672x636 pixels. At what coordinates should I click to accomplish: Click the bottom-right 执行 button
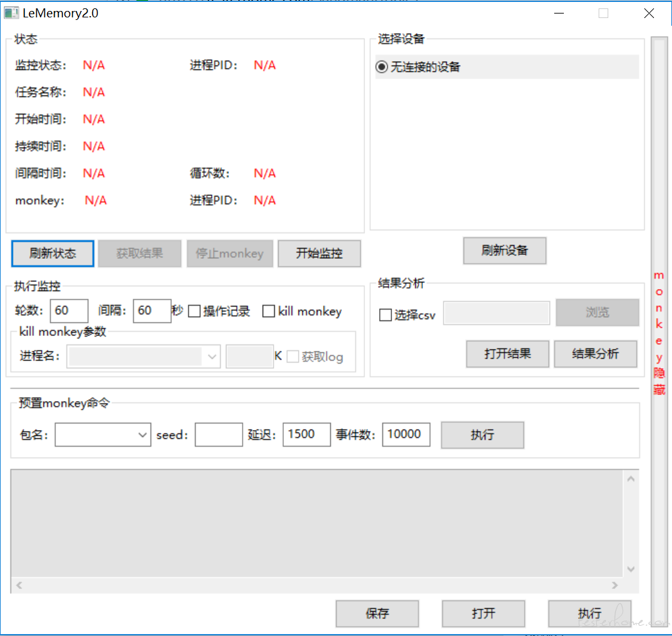pos(590,613)
